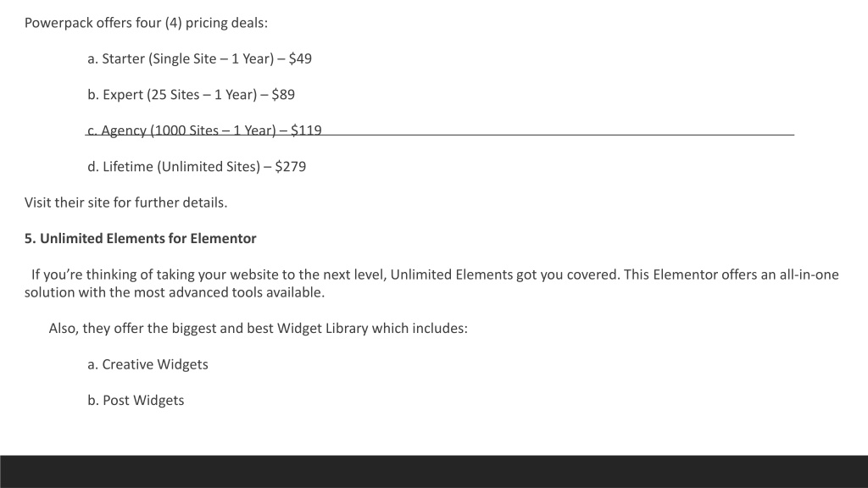Click the $119 Agency price

(x=306, y=130)
